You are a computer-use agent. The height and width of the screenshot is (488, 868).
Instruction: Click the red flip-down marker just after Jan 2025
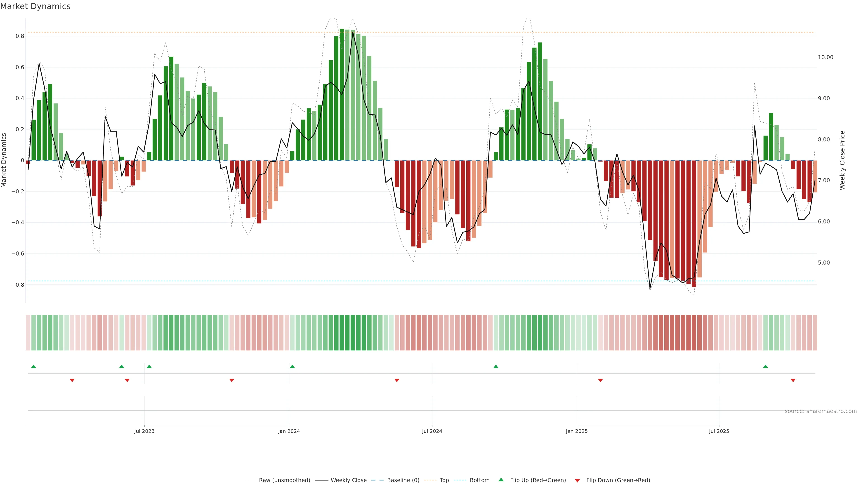pos(600,380)
